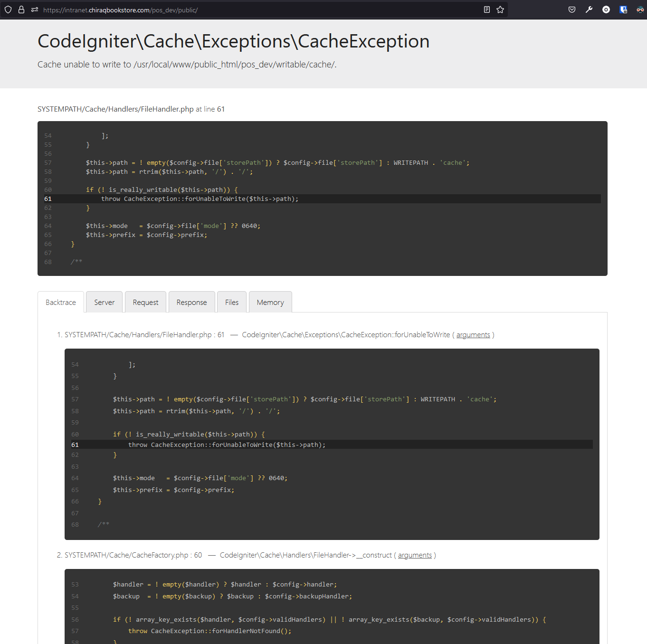Screen dimensions: 647x644
Task: Expand arguments link for forUnableToWrite
Action: point(473,335)
